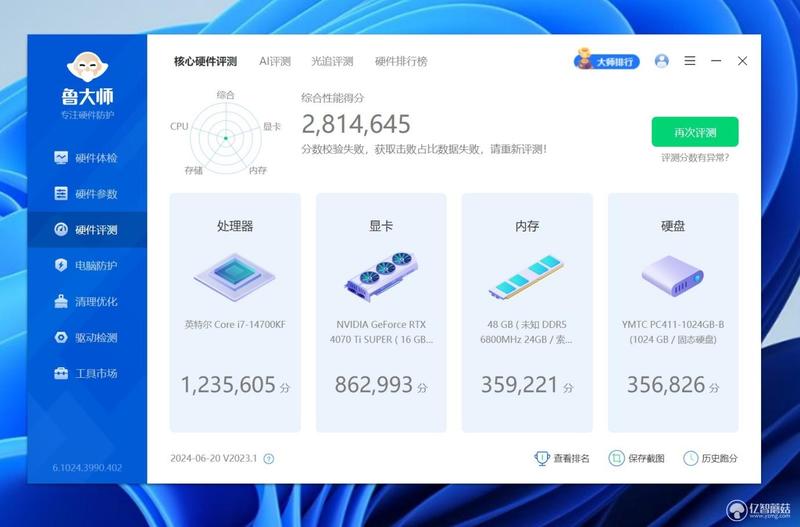The height and width of the screenshot is (527, 800).
Task: Click the YMTC PC411-1024GB-B text
Action: point(672,324)
